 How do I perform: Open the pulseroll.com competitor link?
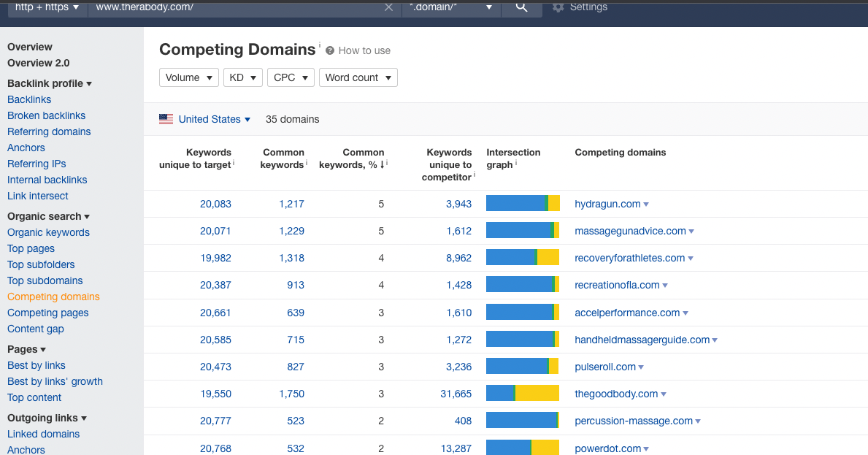605,367
